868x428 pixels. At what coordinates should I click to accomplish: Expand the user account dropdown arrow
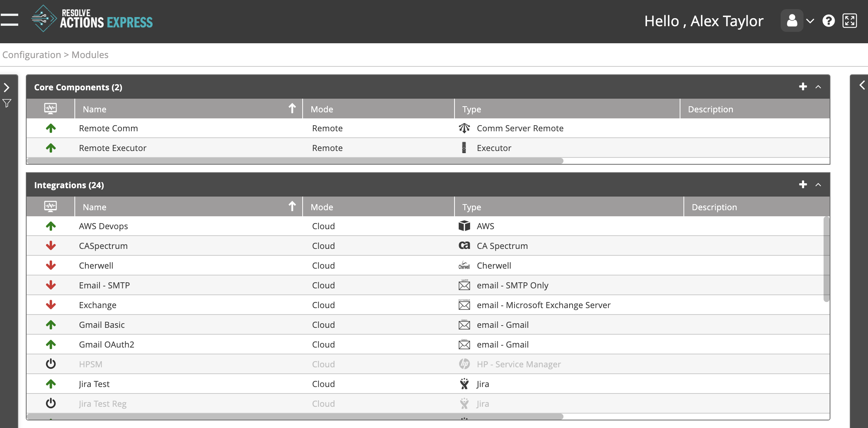(x=811, y=21)
